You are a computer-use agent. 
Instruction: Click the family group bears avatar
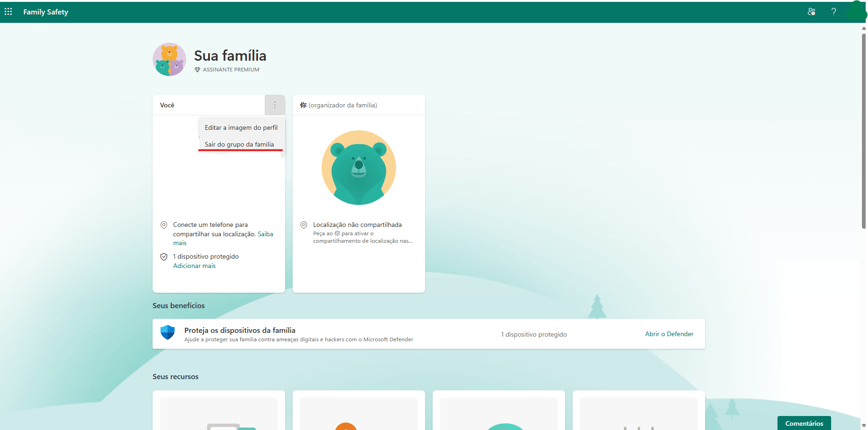pyautogui.click(x=169, y=59)
